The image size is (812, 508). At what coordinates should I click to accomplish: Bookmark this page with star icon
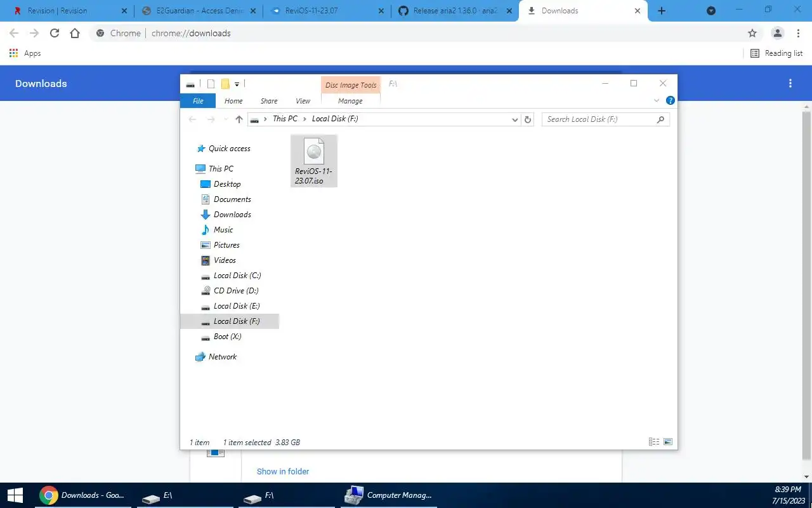pos(752,33)
